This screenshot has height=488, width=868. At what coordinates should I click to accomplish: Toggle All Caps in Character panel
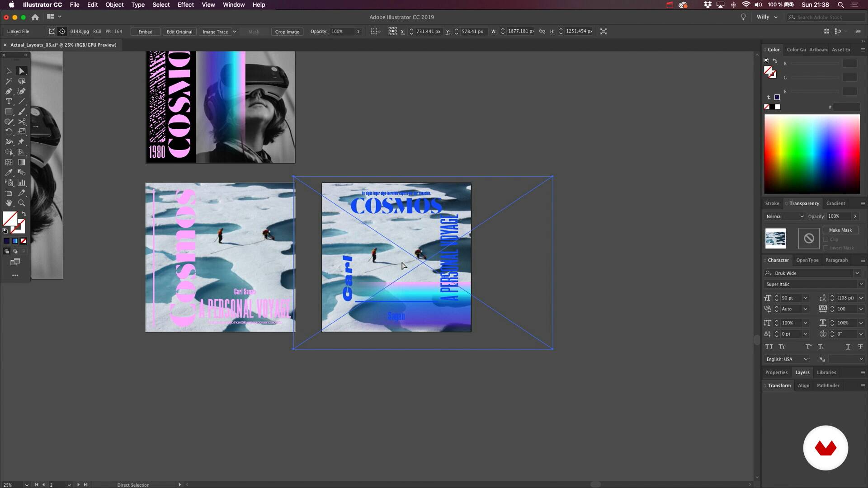[x=769, y=347]
